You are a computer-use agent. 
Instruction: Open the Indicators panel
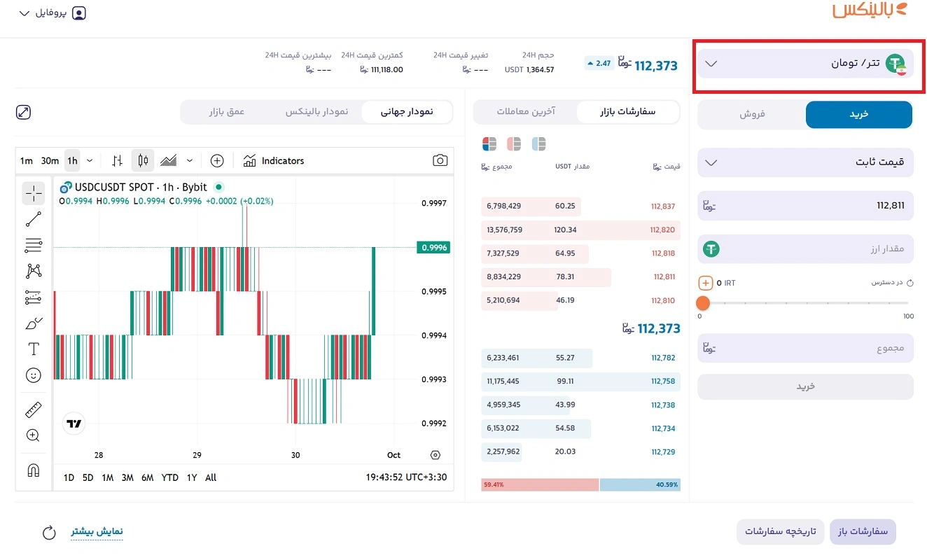[274, 161]
